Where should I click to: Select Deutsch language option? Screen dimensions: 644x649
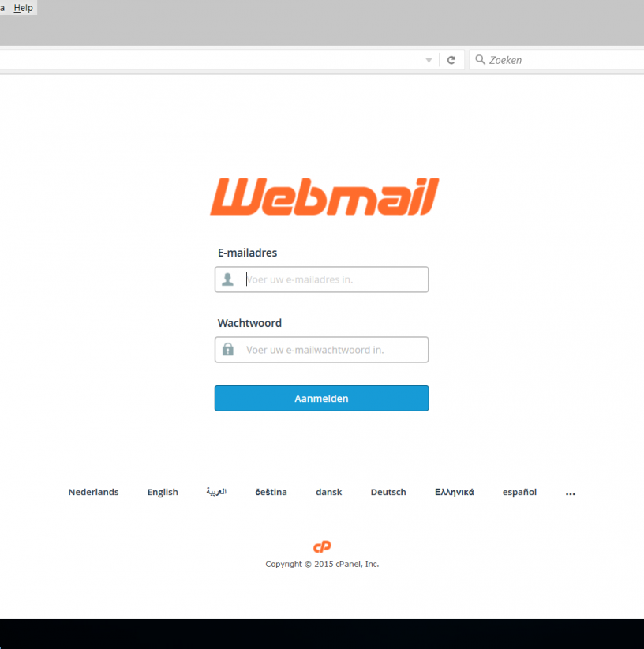(x=388, y=492)
